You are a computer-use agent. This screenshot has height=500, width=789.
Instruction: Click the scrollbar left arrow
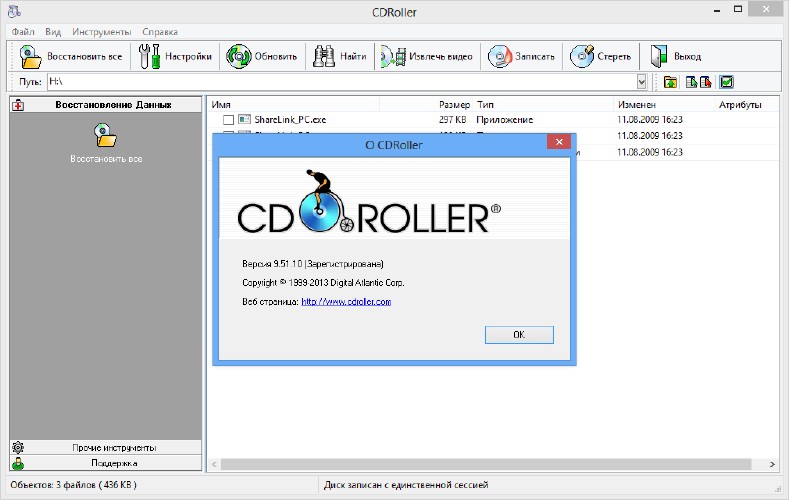[x=214, y=464]
